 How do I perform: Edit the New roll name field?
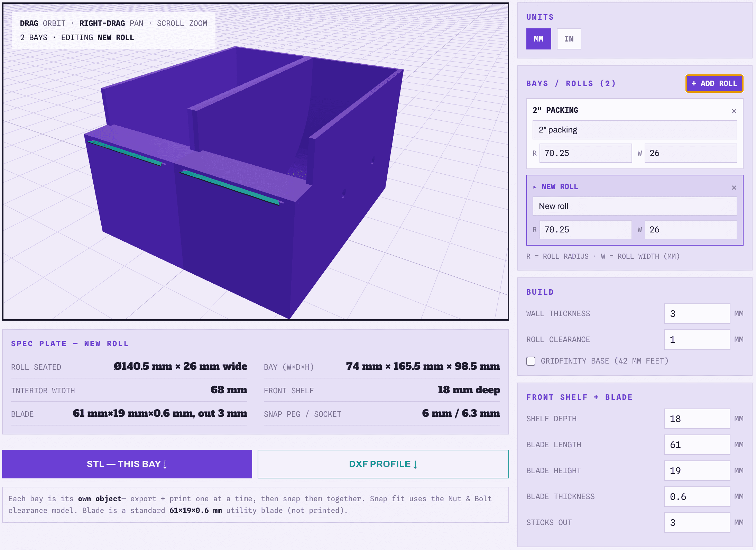(x=635, y=206)
